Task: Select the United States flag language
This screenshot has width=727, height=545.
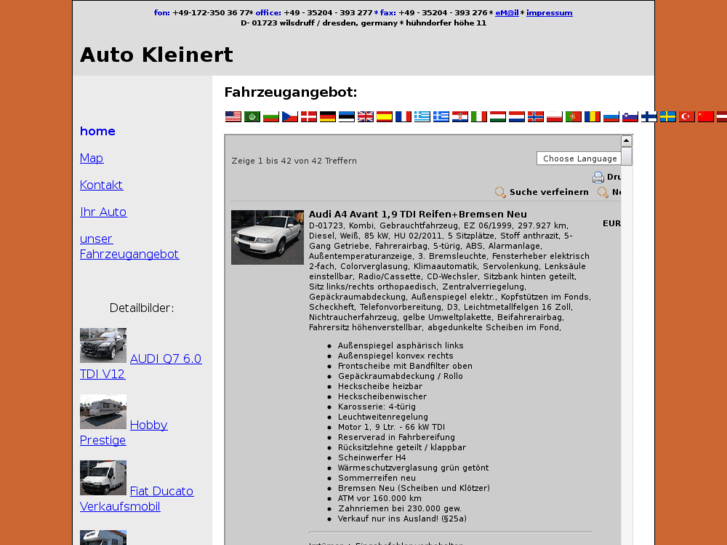Action: pyautogui.click(x=233, y=116)
